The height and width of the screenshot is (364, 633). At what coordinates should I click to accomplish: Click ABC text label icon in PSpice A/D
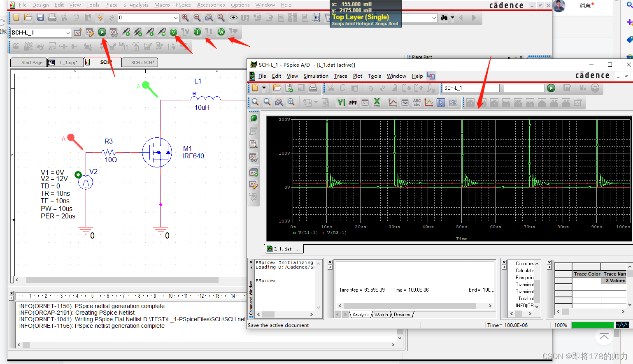tap(417, 102)
